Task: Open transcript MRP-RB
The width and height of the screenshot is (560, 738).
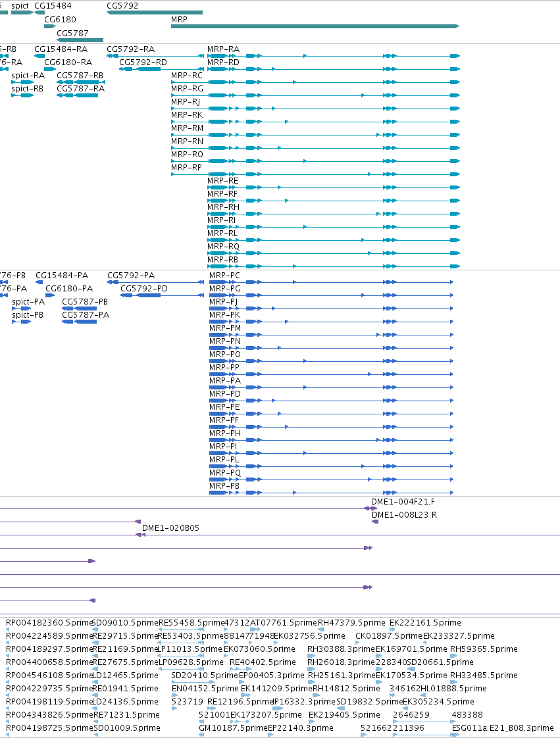Action: [223, 260]
